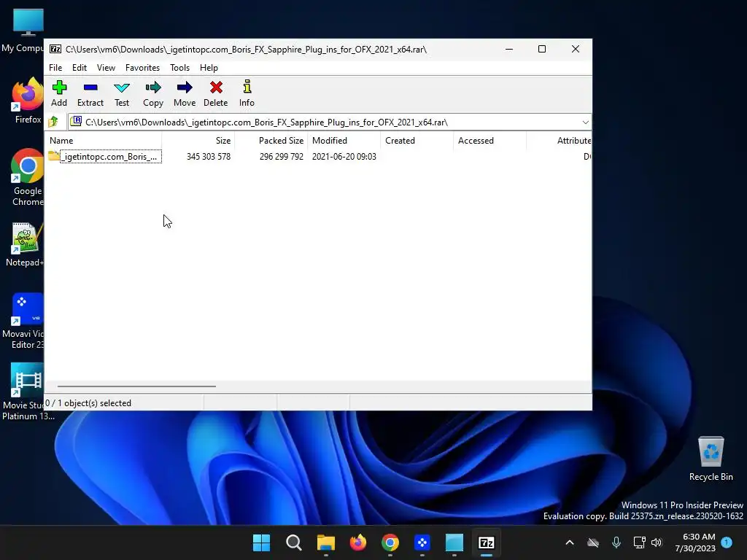Open the Tools menu
747x560 pixels.
[179, 68]
